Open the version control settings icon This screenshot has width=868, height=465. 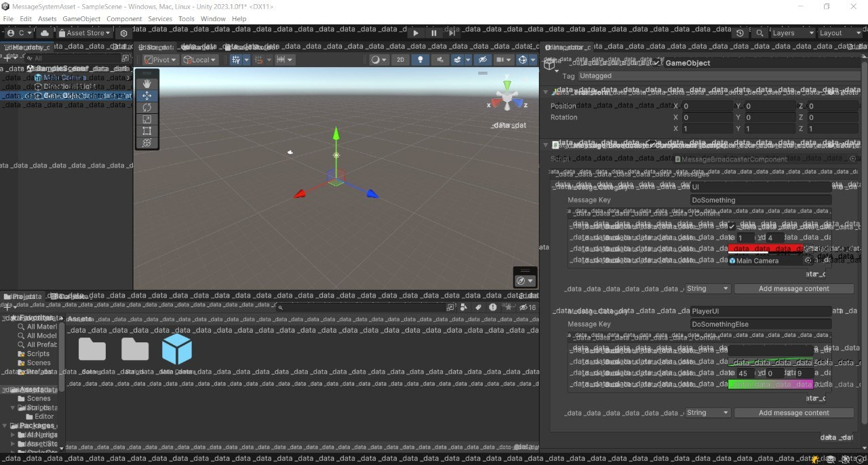point(123,33)
